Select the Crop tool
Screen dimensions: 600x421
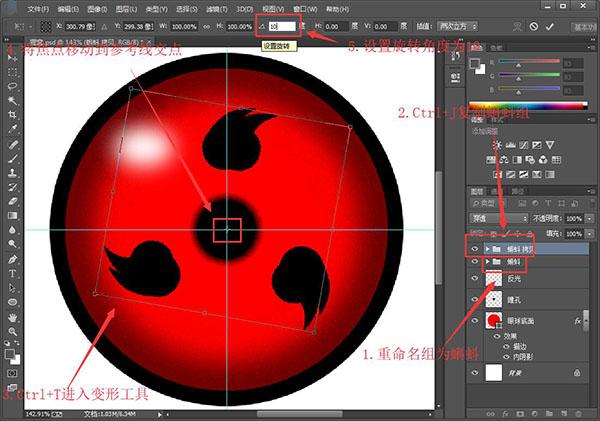pyautogui.click(x=12, y=114)
